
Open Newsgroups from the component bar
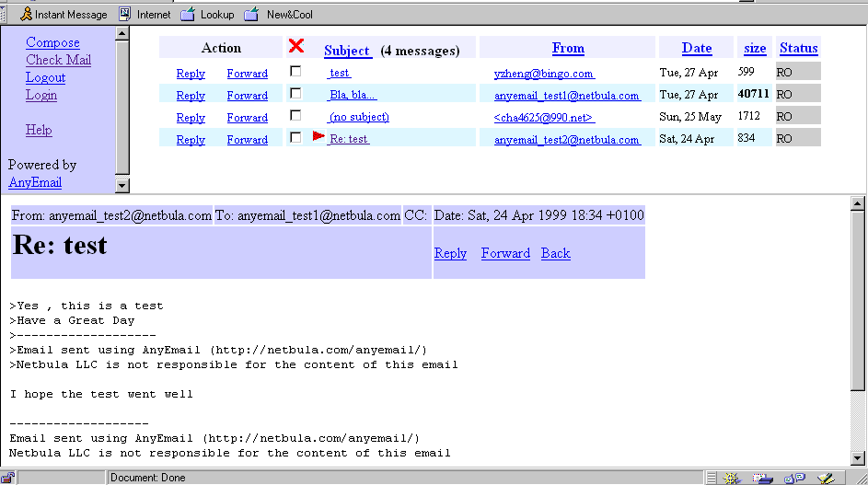point(795,479)
